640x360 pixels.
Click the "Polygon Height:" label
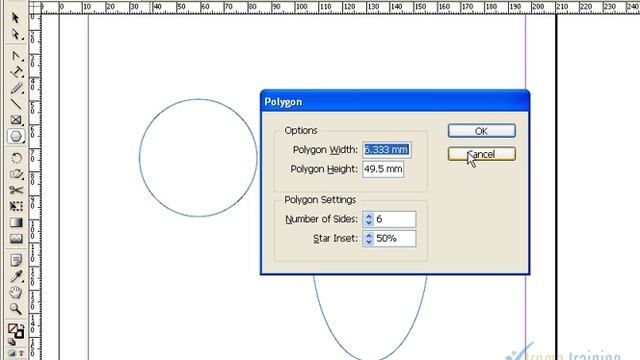(324, 169)
